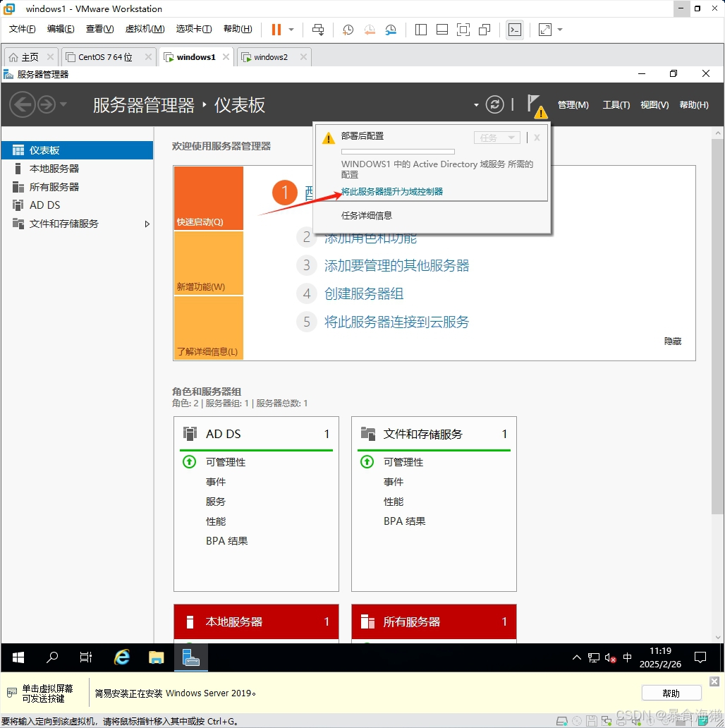
Task: Open the 视图(V) menu in Server Manager
Action: click(655, 105)
